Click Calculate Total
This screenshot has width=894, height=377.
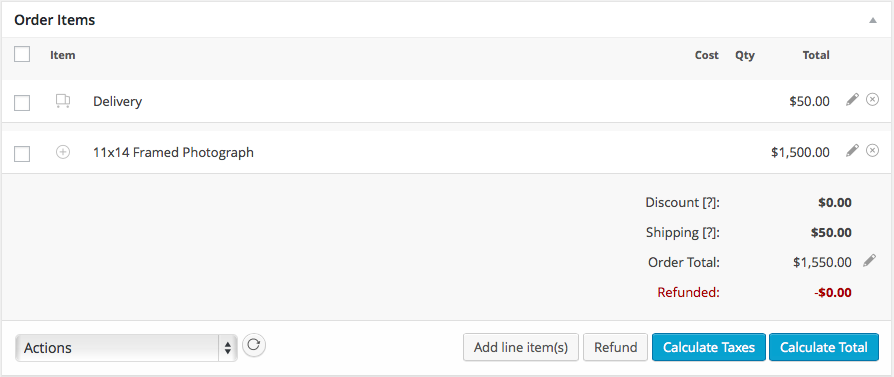(824, 347)
